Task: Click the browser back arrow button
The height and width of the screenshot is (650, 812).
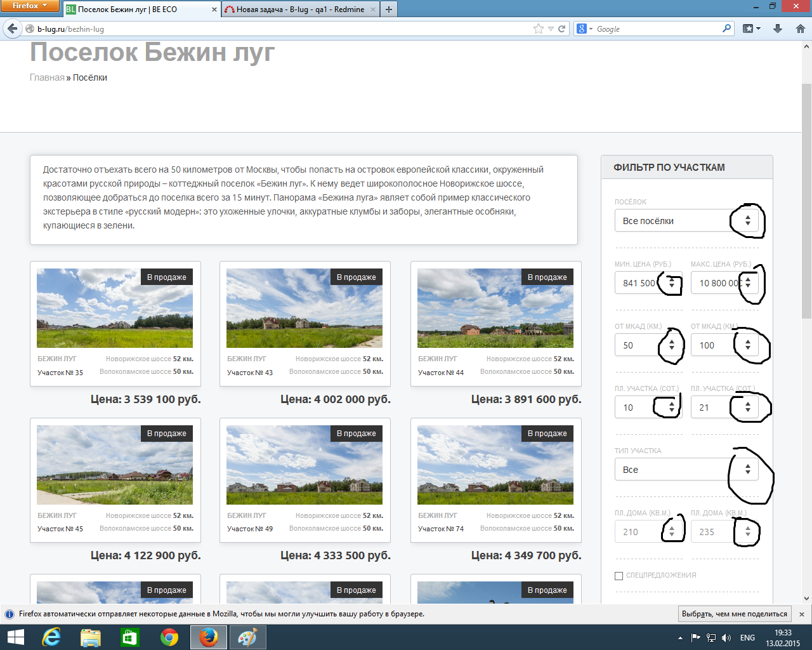Action: click(12, 29)
